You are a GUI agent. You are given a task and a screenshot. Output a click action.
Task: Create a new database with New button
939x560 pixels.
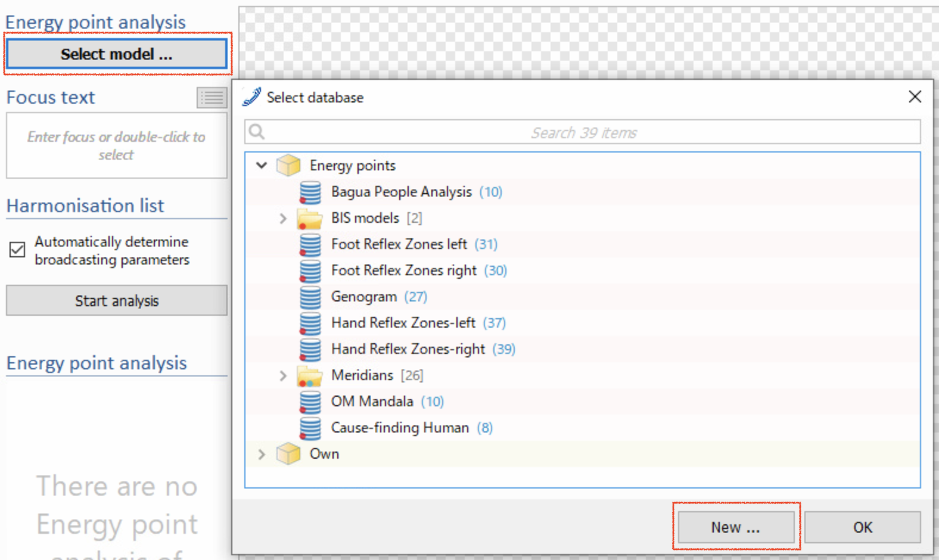(x=736, y=527)
